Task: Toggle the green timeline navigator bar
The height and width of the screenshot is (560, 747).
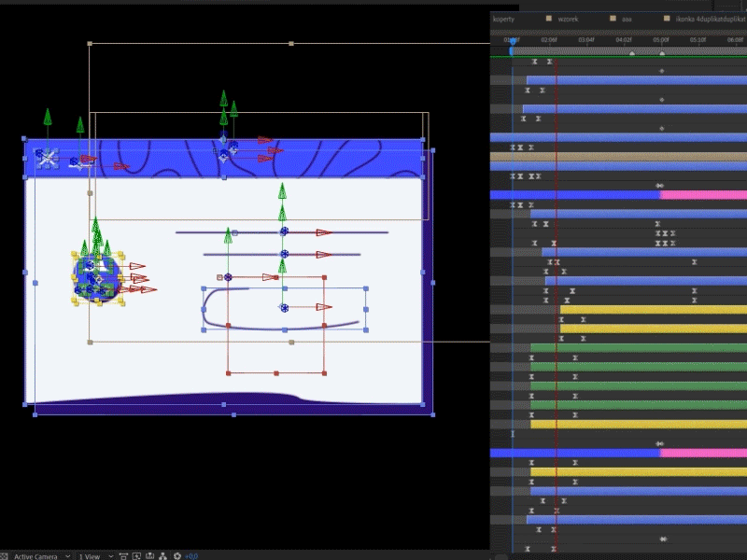Action: tap(616, 56)
